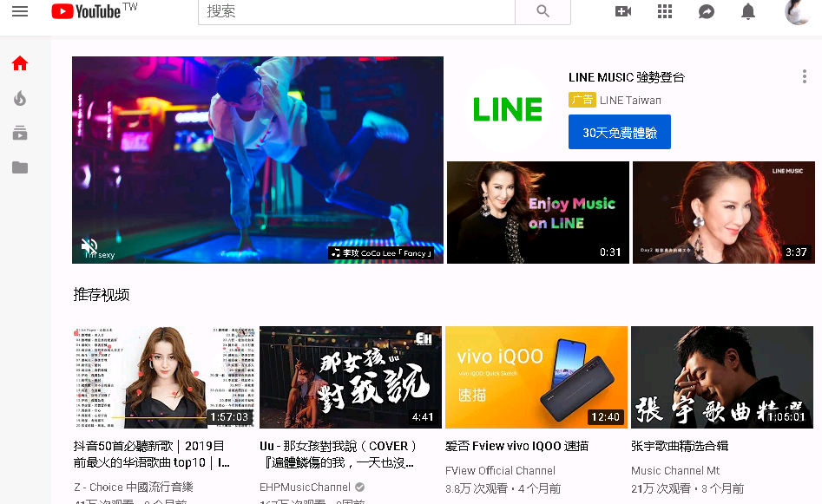Visit FView Official Channel page
Viewport: 822px width, 504px height.
500,470
